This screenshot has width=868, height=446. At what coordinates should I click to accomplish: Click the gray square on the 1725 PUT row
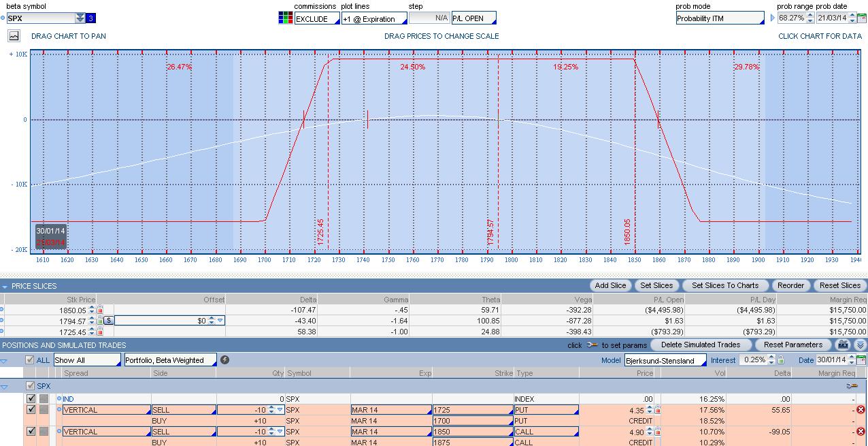[44, 410]
